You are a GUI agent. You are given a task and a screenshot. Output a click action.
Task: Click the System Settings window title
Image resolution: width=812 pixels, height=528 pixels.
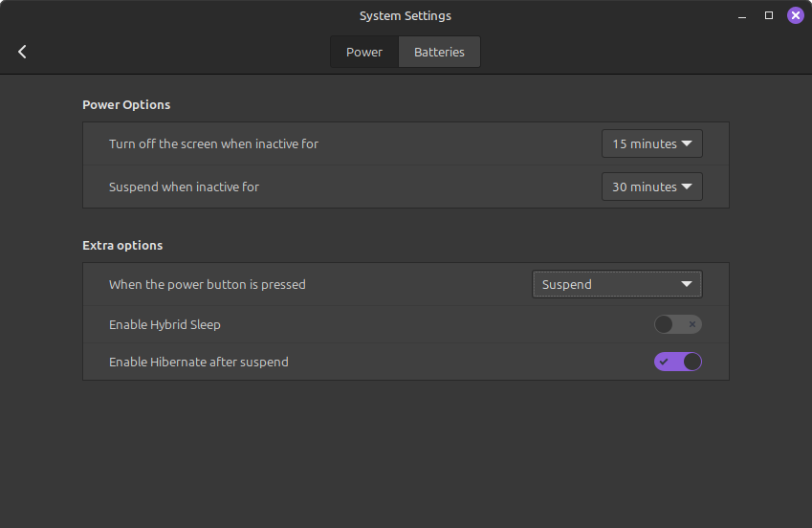[405, 16]
